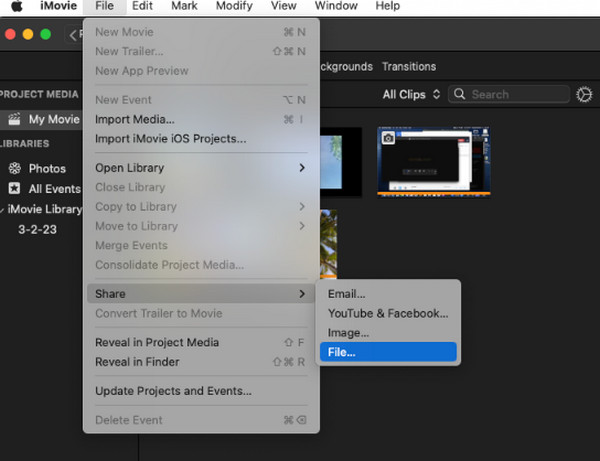Open the Mark menu
Screen dimensions: 600x461
184,6
